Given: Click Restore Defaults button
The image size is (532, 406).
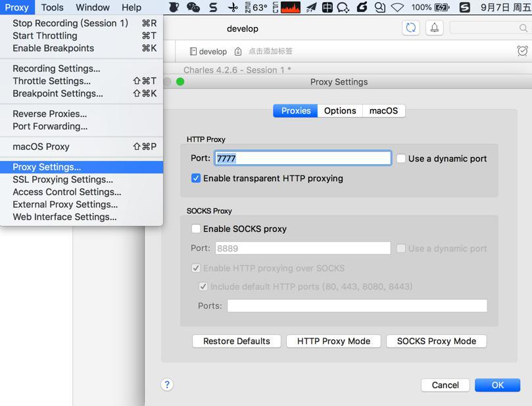Looking at the screenshot, I should tap(237, 341).
